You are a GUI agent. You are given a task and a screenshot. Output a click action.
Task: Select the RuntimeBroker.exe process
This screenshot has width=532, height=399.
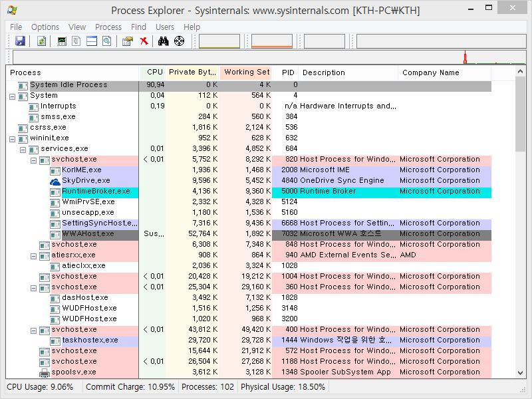click(96, 192)
